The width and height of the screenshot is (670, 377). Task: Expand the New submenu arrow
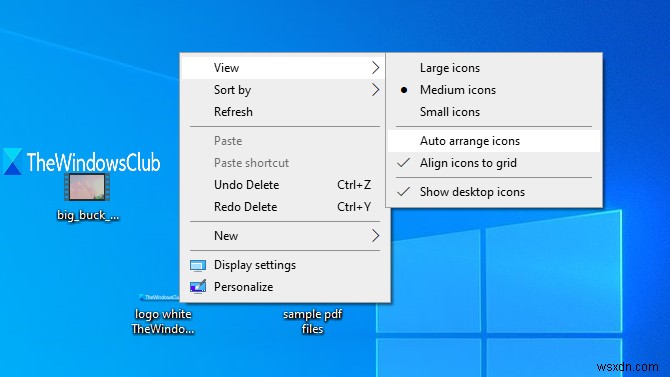(375, 236)
